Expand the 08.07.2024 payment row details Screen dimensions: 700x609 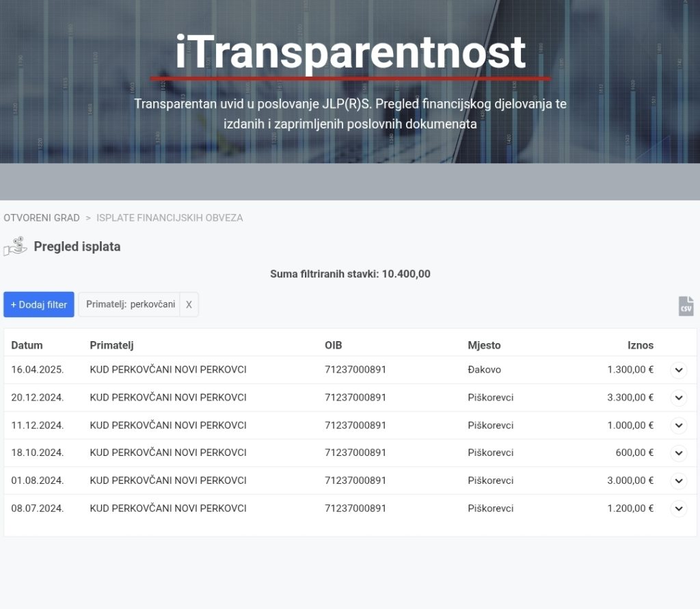(679, 509)
